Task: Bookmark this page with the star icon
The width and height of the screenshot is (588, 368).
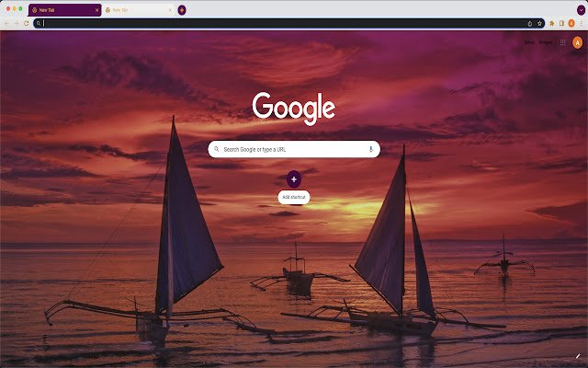Action: coord(539,23)
